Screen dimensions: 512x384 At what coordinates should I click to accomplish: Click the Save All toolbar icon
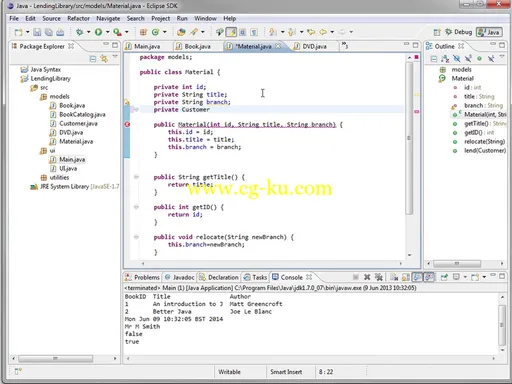point(49,32)
